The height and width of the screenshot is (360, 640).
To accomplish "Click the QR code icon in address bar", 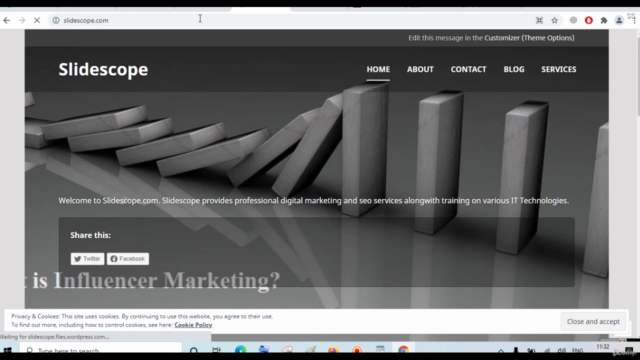I will pyautogui.click(x=539, y=20).
